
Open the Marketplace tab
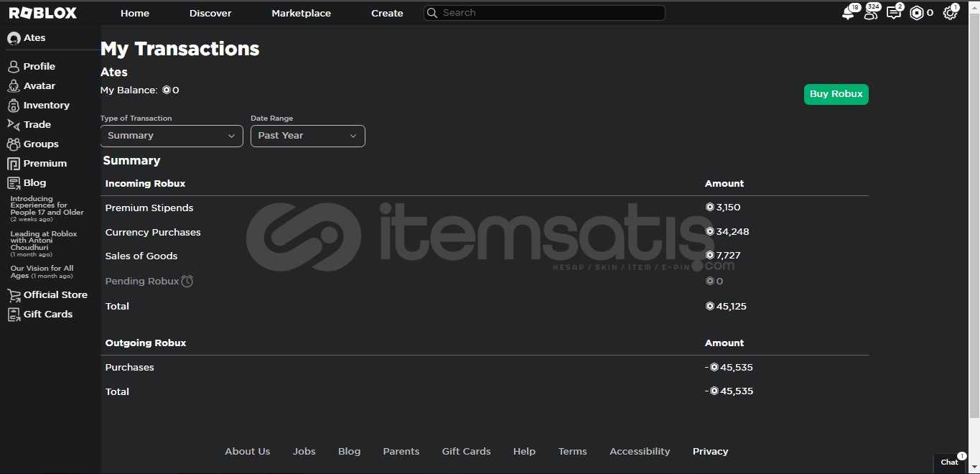click(302, 13)
